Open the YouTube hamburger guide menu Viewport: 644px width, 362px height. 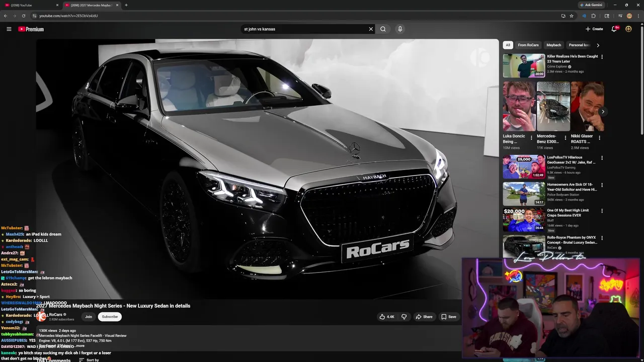point(9,29)
